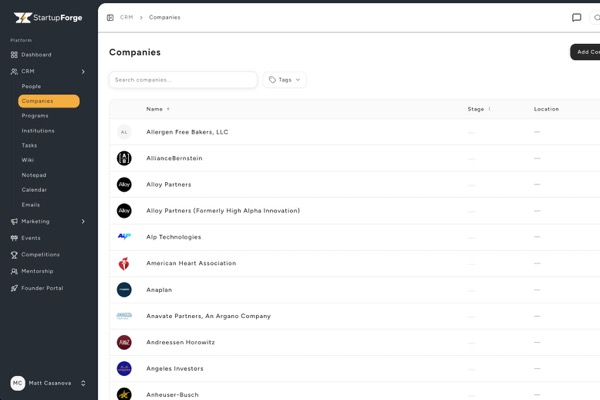The width and height of the screenshot is (600, 400).
Task: Click the AL avatar for Allergen Free Bakers
Action: tap(124, 132)
